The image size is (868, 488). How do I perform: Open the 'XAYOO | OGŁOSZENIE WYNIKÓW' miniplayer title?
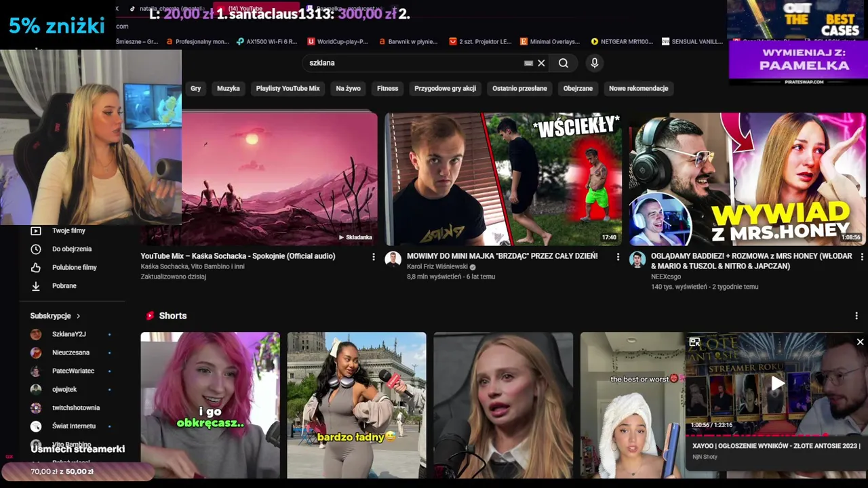pos(776,446)
